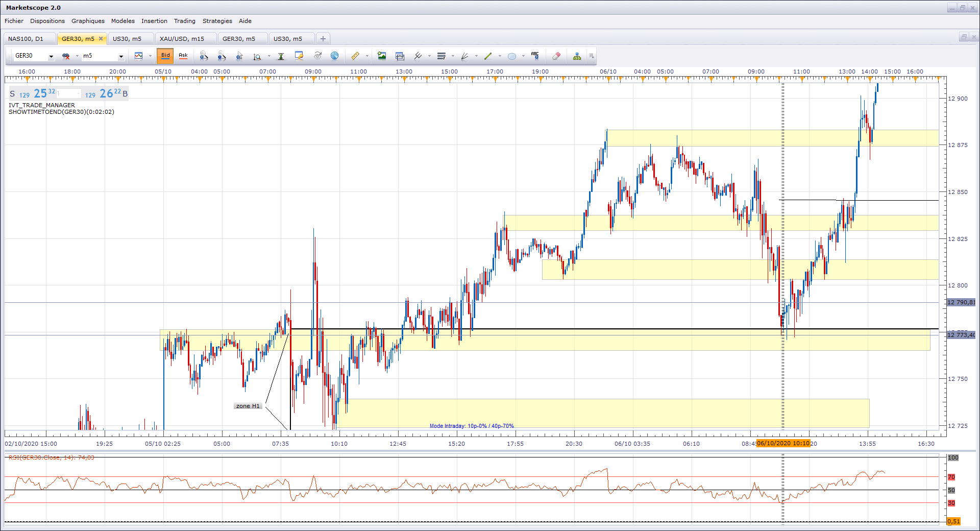Viewport: 980px width, 531px height.
Task: Open the toolbar overflow options
Action: tap(592, 56)
